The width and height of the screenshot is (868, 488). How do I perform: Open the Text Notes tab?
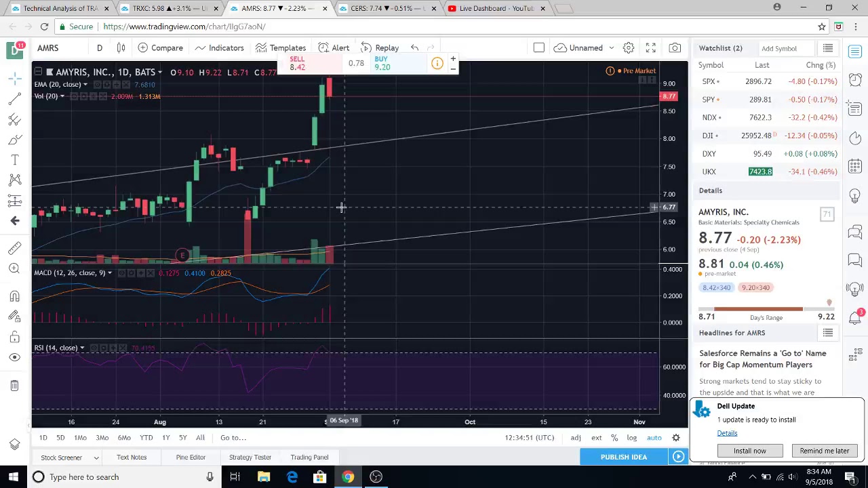tap(132, 457)
